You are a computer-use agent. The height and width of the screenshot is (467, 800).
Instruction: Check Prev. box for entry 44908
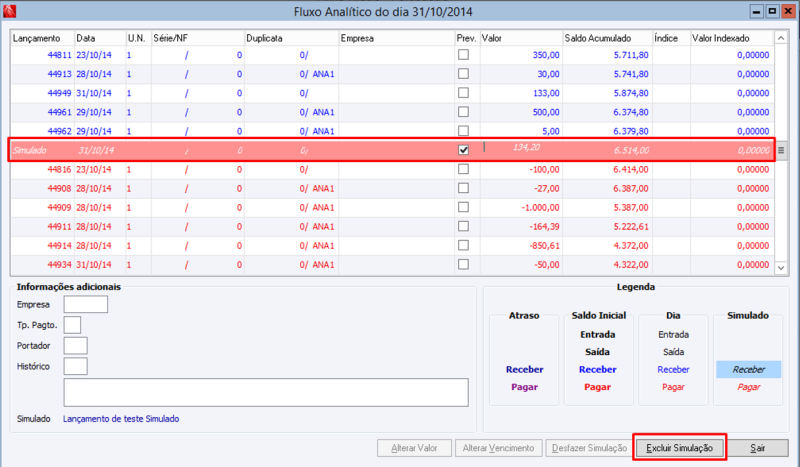(x=463, y=188)
